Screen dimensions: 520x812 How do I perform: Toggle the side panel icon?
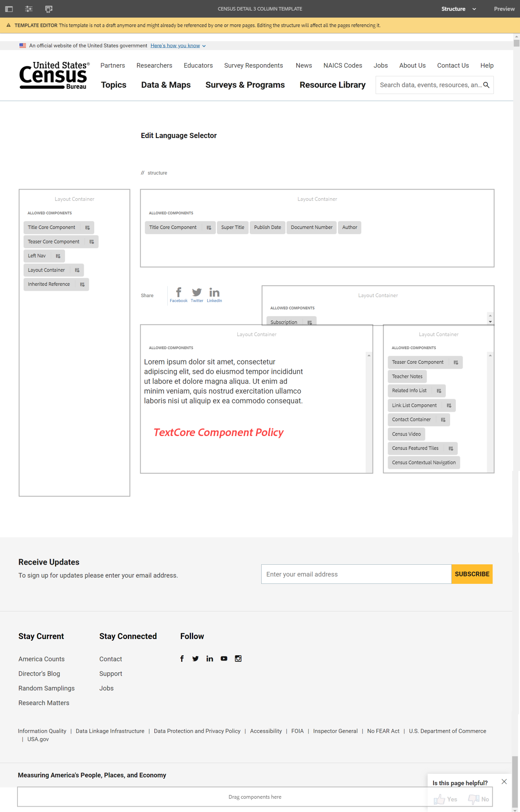pyautogui.click(x=9, y=9)
